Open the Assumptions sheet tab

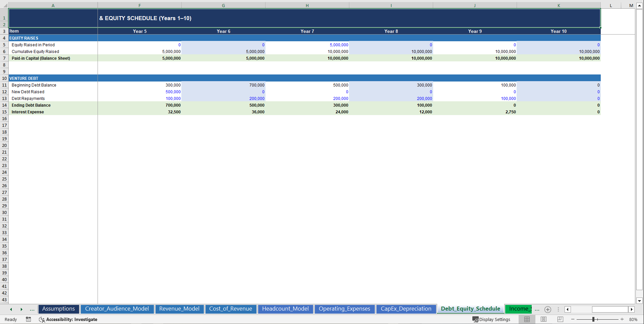pos(59,309)
